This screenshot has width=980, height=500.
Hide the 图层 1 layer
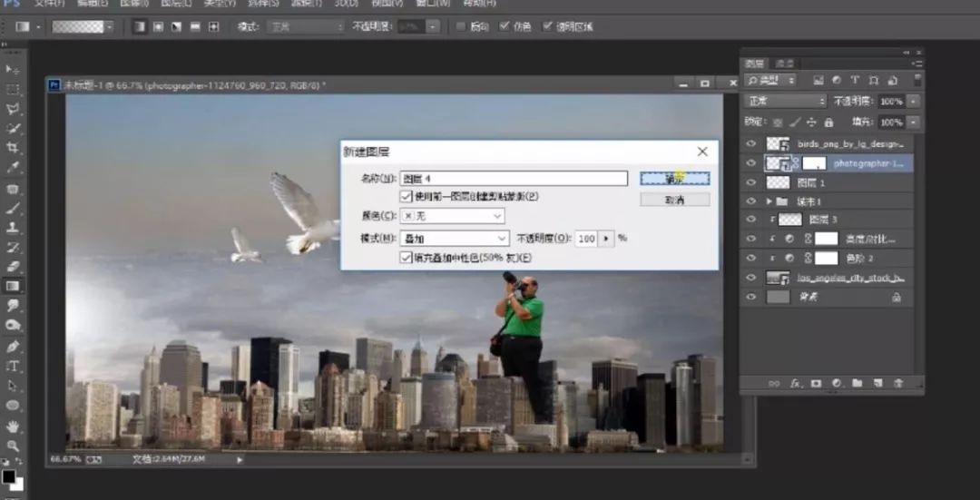tap(750, 182)
